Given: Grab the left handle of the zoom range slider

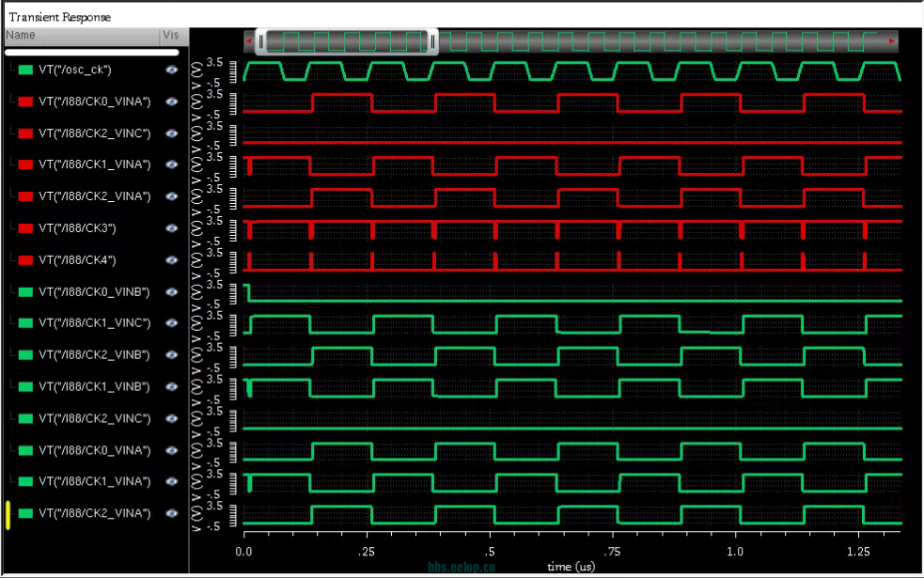Looking at the screenshot, I should click(261, 42).
